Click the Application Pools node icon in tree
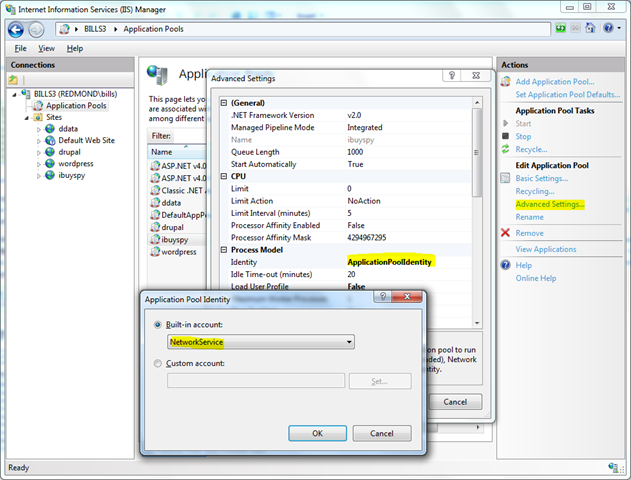631x480 pixels. click(38, 105)
